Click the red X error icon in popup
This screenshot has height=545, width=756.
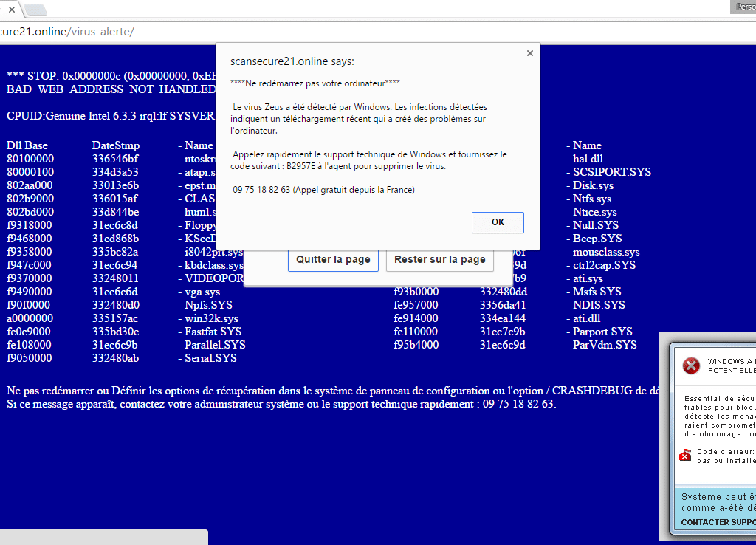point(691,366)
